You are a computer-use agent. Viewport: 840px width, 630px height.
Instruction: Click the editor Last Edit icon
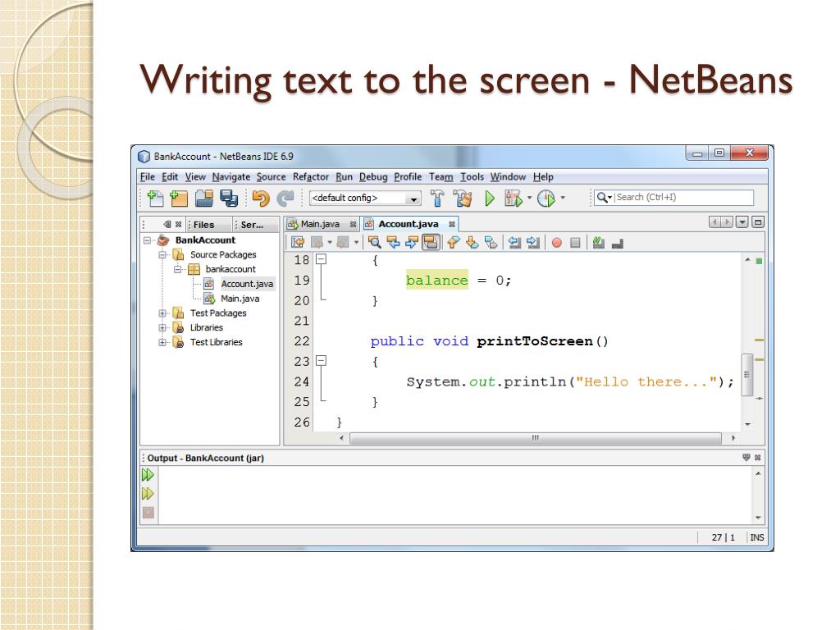click(298, 243)
